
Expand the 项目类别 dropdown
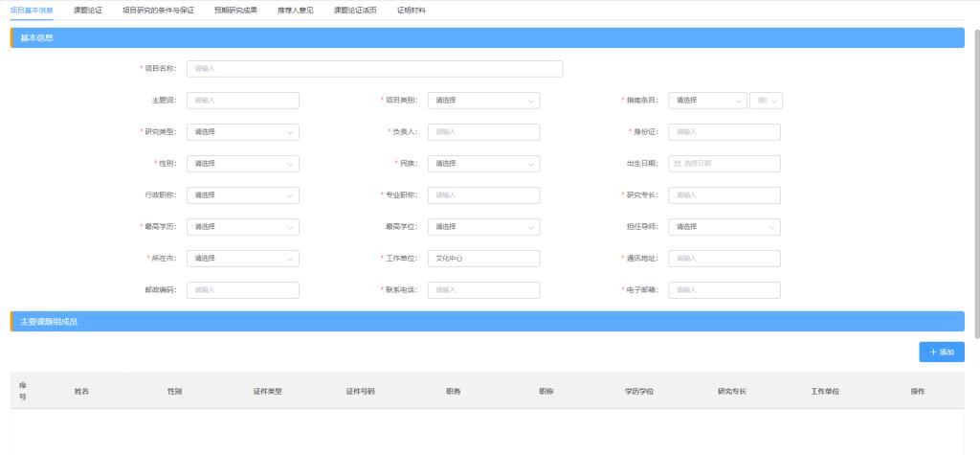[483, 101]
